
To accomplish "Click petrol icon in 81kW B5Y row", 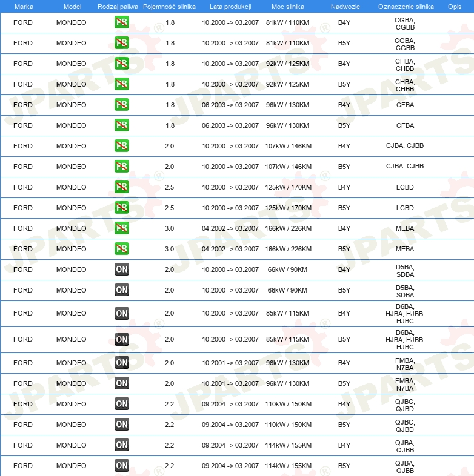I will point(122,43).
